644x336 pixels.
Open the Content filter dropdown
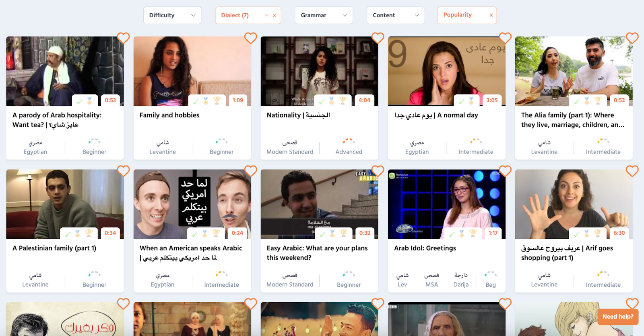pyautogui.click(x=395, y=15)
